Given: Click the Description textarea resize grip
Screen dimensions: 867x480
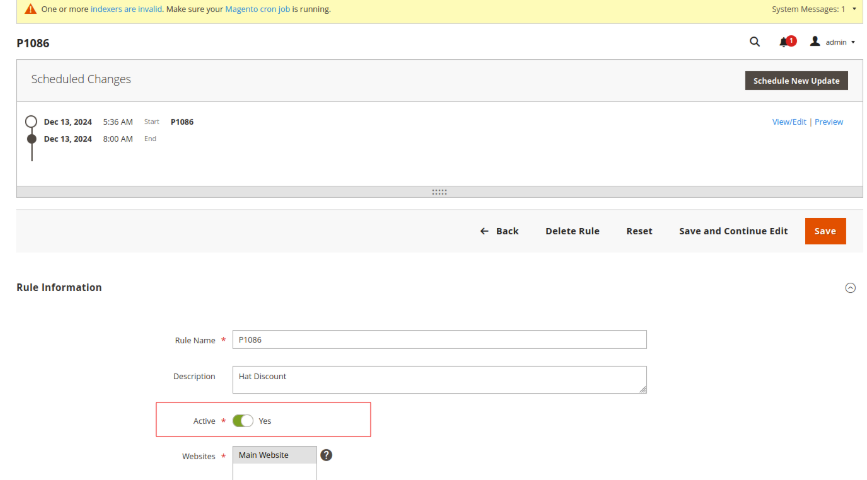Looking at the screenshot, I should [x=643, y=389].
